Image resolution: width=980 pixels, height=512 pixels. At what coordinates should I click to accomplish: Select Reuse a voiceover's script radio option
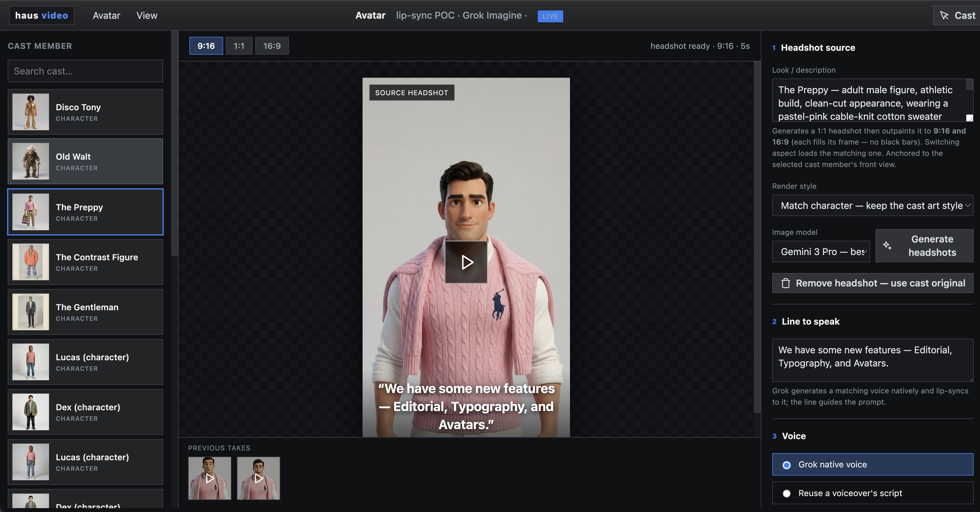(873, 493)
